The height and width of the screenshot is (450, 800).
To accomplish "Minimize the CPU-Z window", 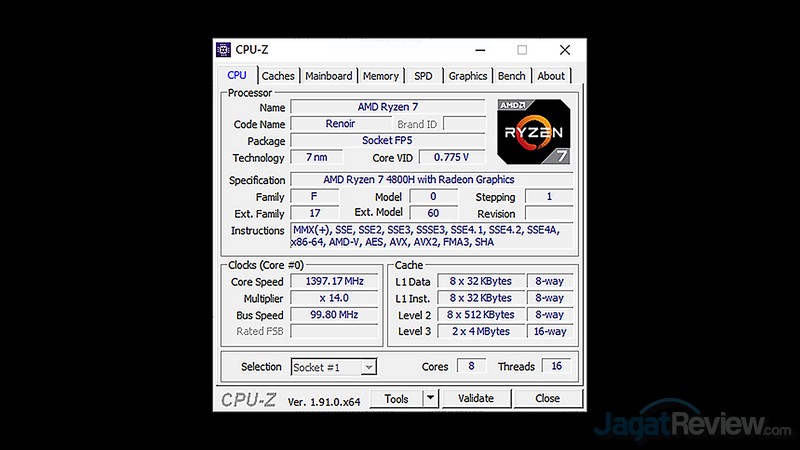I will 480,50.
